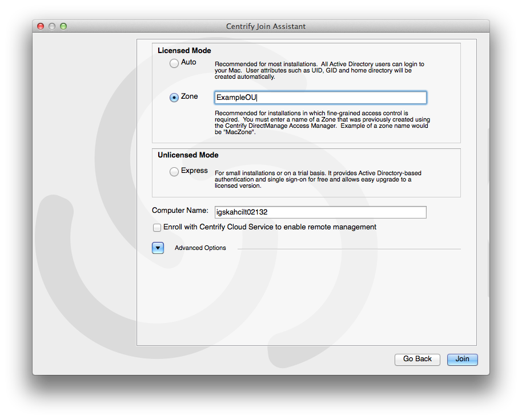This screenshot has height=420, width=522.
Task: Click the Computer Name input field
Action: pyautogui.click(x=320, y=212)
